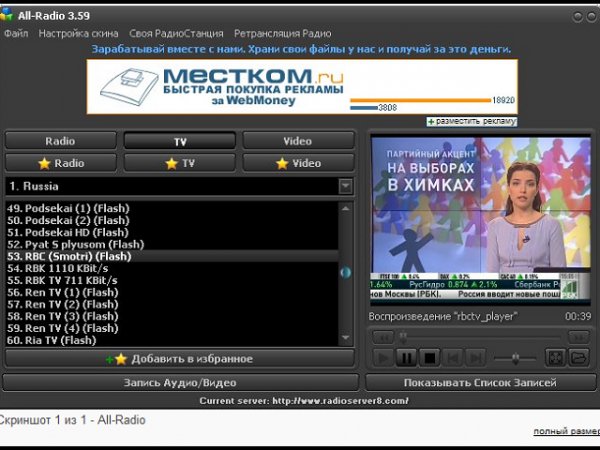Switch to the TV tab
This screenshot has width=600, height=450.
[x=179, y=141]
